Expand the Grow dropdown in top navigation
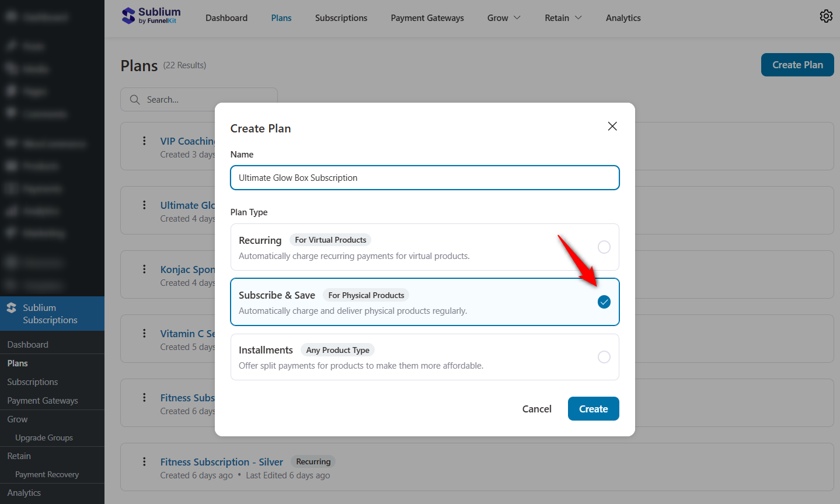The image size is (840, 504). point(503,17)
